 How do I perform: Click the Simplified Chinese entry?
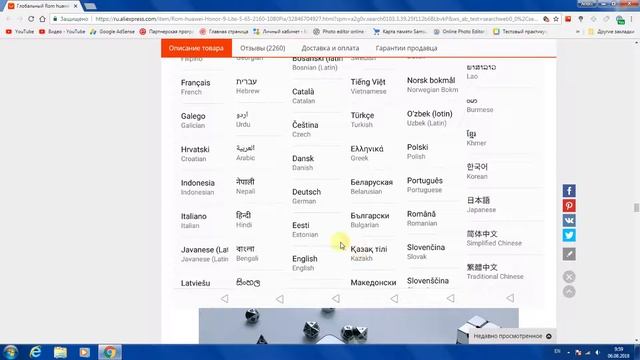click(494, 238)
